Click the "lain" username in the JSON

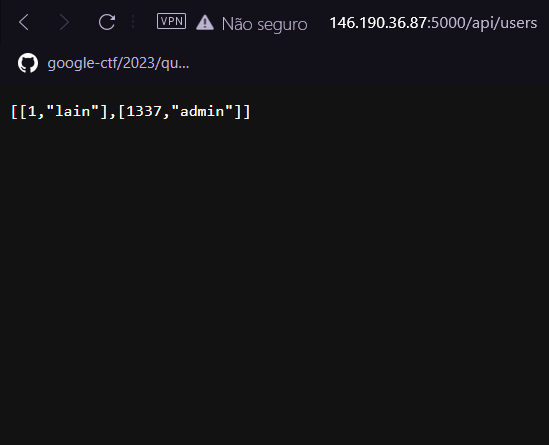(73, 111)
